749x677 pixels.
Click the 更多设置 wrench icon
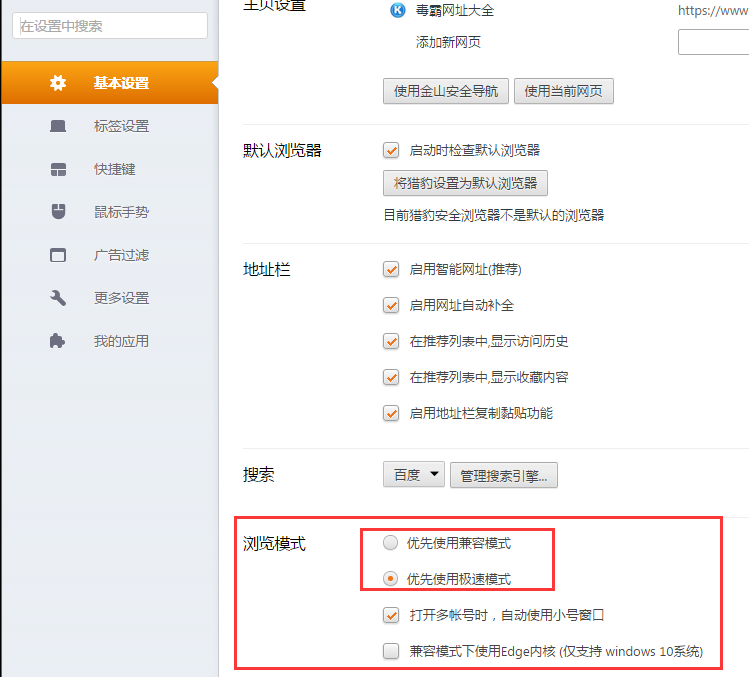click(x=58, y=298)
